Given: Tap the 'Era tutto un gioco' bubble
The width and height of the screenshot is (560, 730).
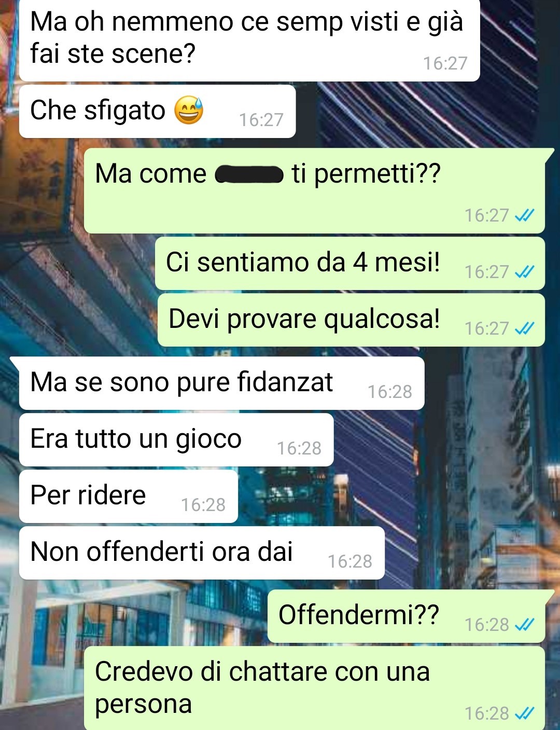Looking at the screenshot, I should pos(176,440).
